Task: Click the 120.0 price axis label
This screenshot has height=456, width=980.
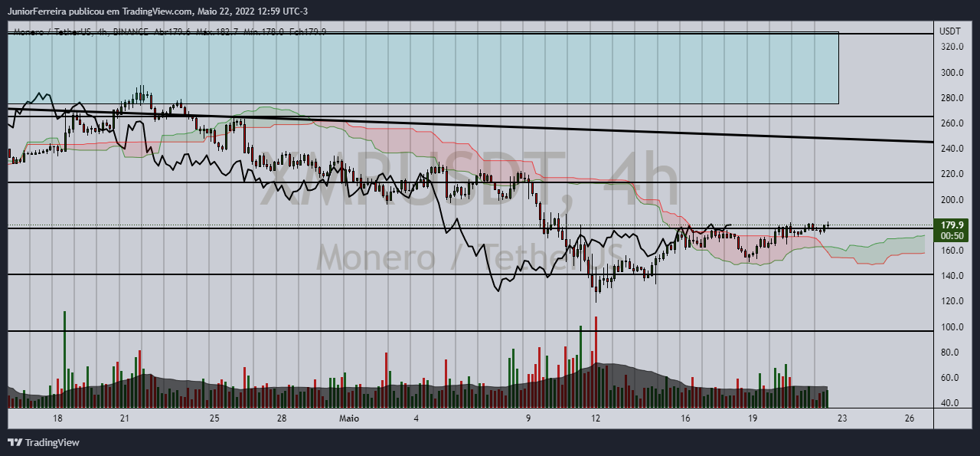Action: pyautogui.click(x=952, y=301)
